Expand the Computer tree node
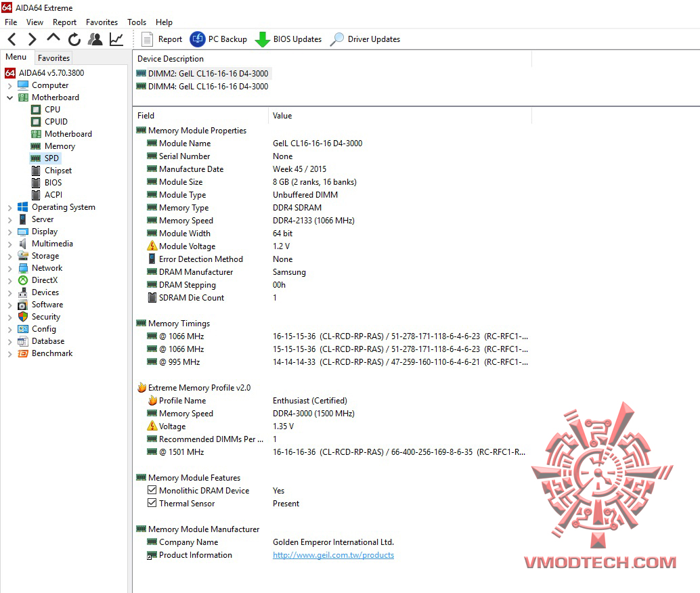 10,86
